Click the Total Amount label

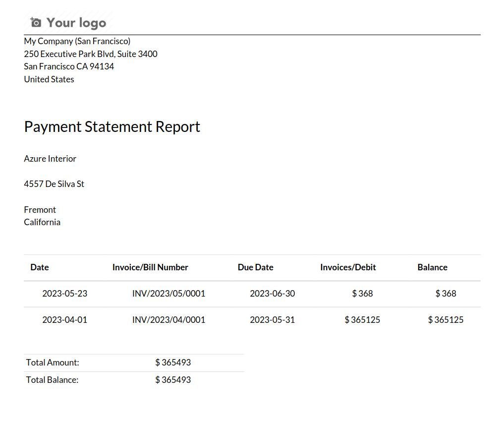pyautogui.click(x=53, y=363)
